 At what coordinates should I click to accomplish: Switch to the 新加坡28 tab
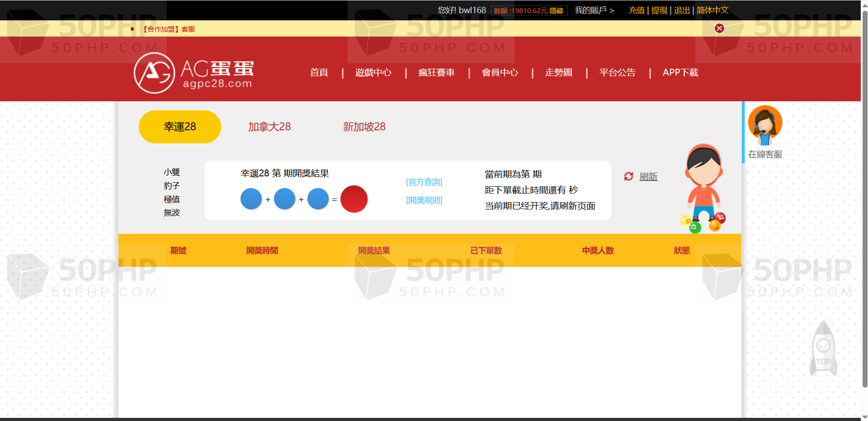pos(364,127)
